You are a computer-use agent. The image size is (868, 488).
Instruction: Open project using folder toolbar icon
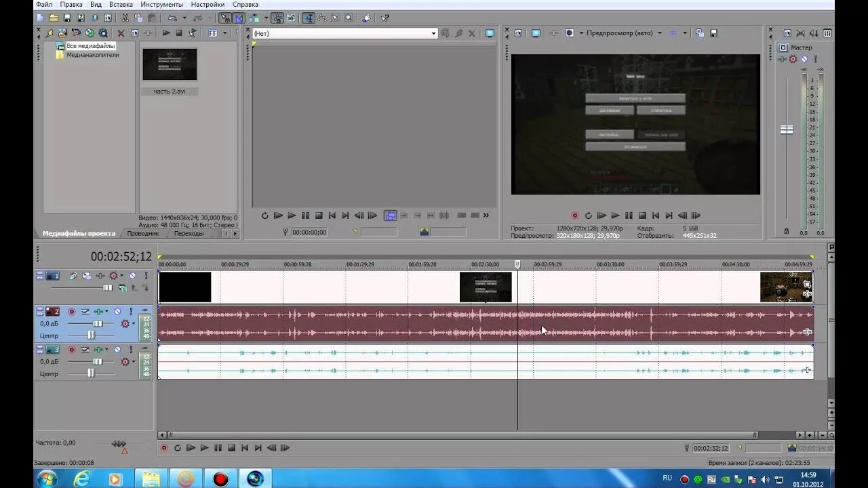pos(54,18)
